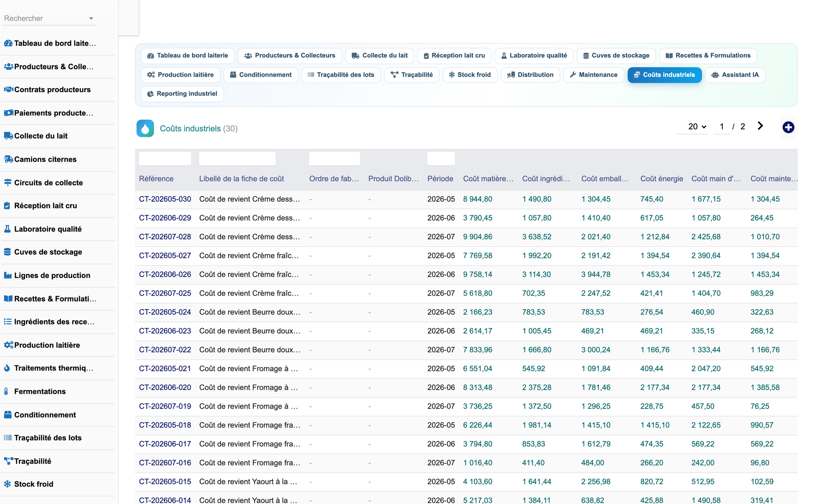Select the Recettes & Formulations tab
This screenshot has width=815, height=504.
[708, 56]
